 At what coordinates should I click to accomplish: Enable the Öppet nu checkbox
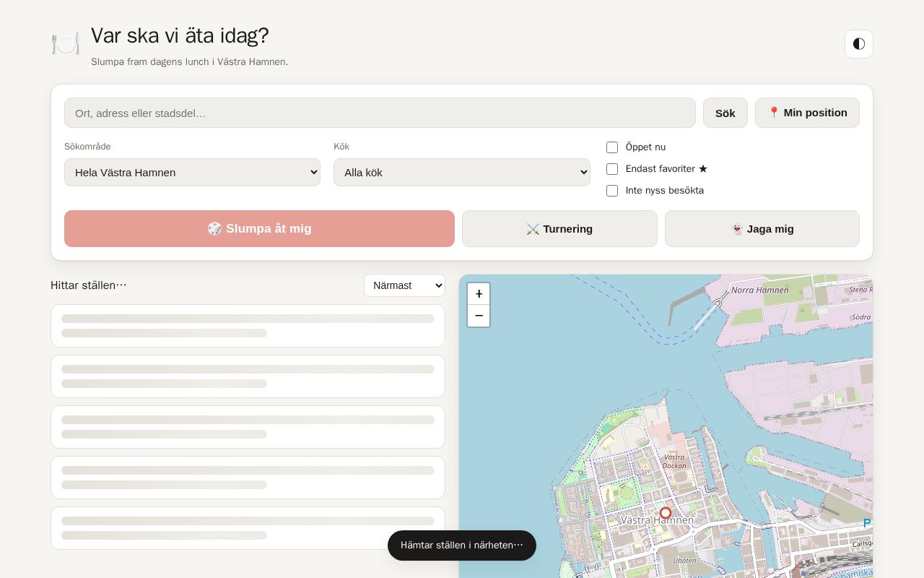tap(612, 147)
